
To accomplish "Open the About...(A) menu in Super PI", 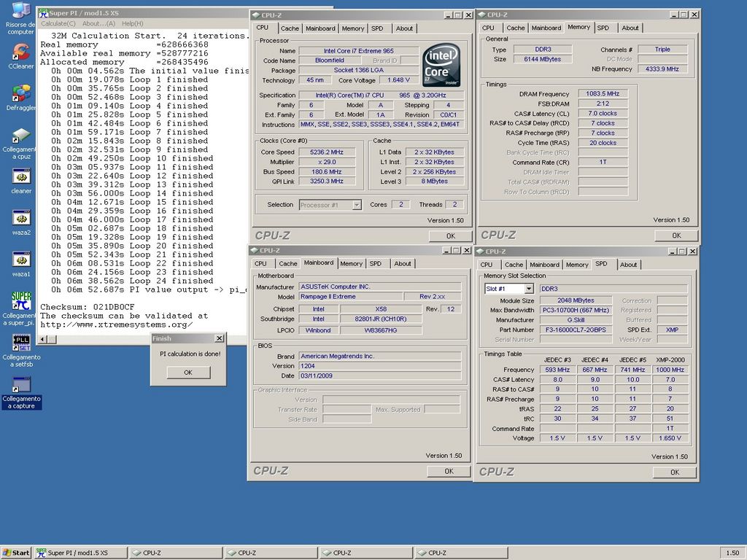I will 98,23.
